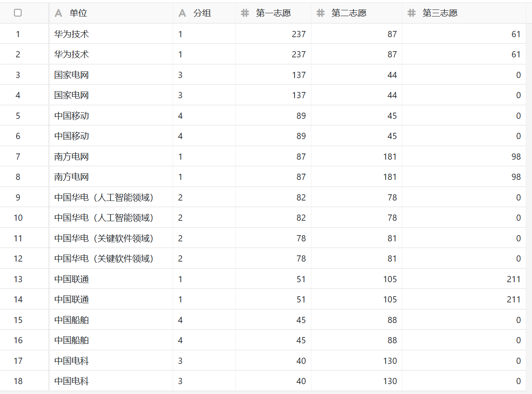
Task: Select row number 1
Action: tap(18, 34)
